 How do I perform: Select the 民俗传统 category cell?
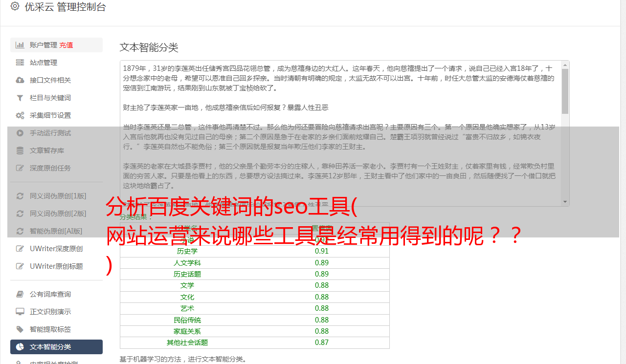pos(187,320)
